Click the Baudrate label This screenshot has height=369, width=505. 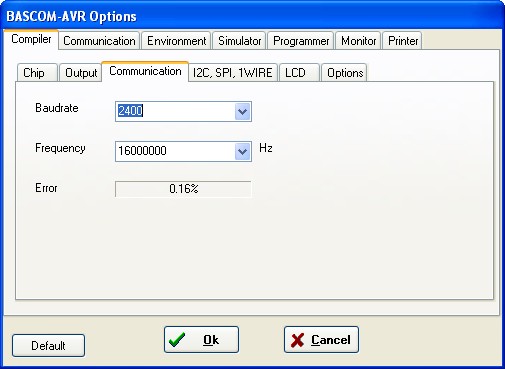pyautogui.click(x=57, y=108)
